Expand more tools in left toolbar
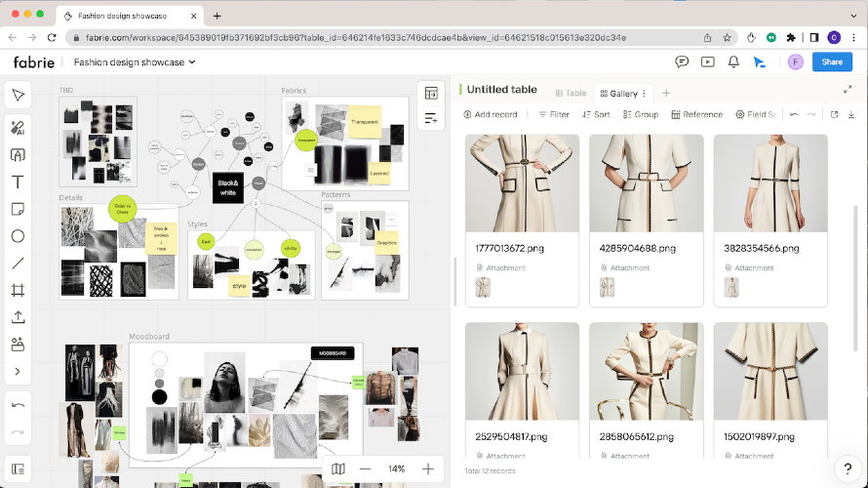The image size is (868, 488). click(x=18, y=372)
